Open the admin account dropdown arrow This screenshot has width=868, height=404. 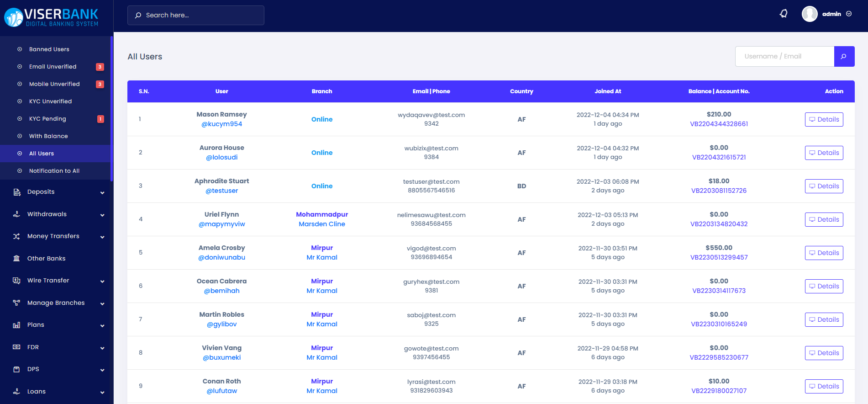click(849, 14)
